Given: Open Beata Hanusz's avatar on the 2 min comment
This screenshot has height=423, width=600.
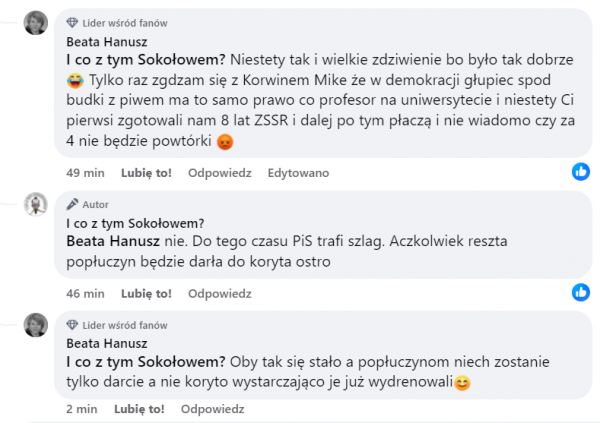Looking at the screenshot, I should (x=36, y=325).
